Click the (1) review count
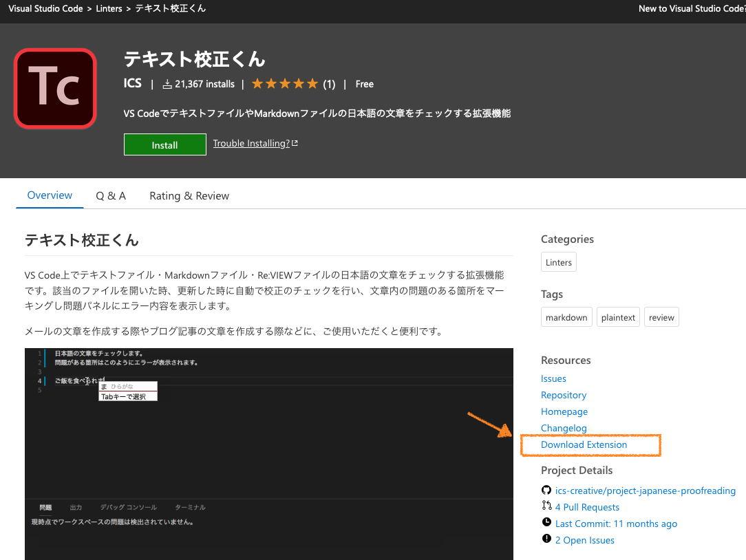 point(329,84)
